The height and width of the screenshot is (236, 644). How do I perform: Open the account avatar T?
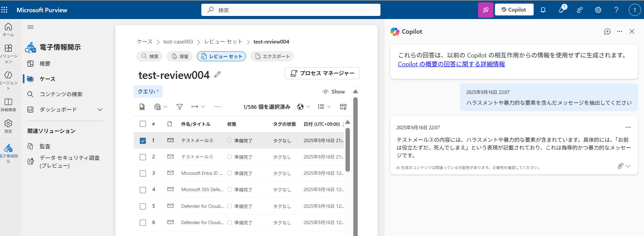634,10
